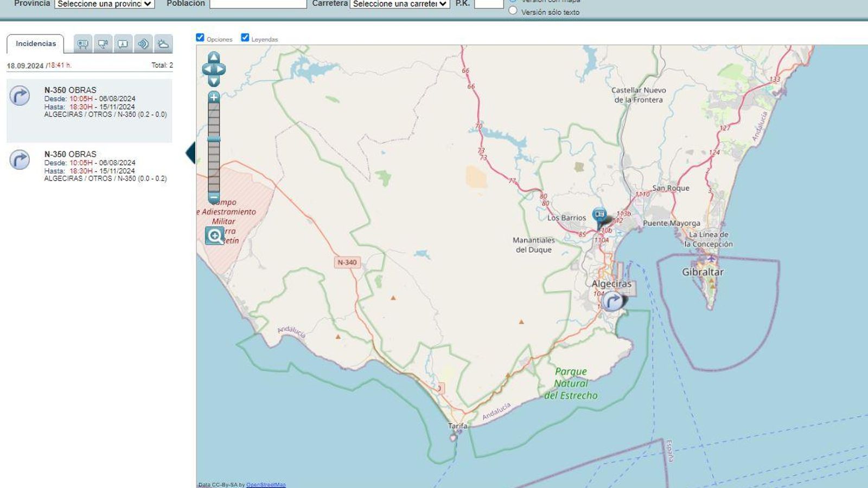This screenshot has height=488, width=868.
Task: Open the Provincia dropdown
Action: tap(104, 4)
